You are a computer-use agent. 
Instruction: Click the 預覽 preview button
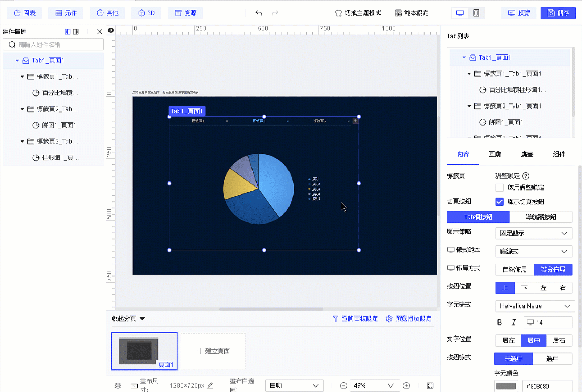coord(519,13)
